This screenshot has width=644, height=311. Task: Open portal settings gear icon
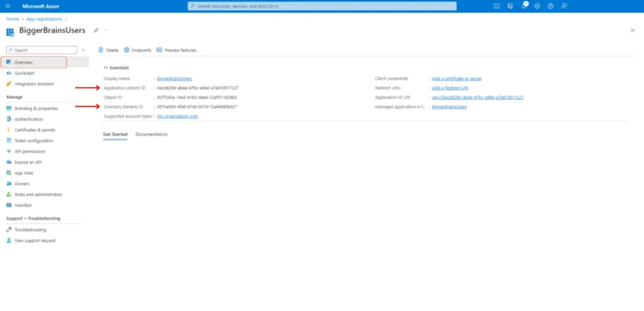pos(537,6)
